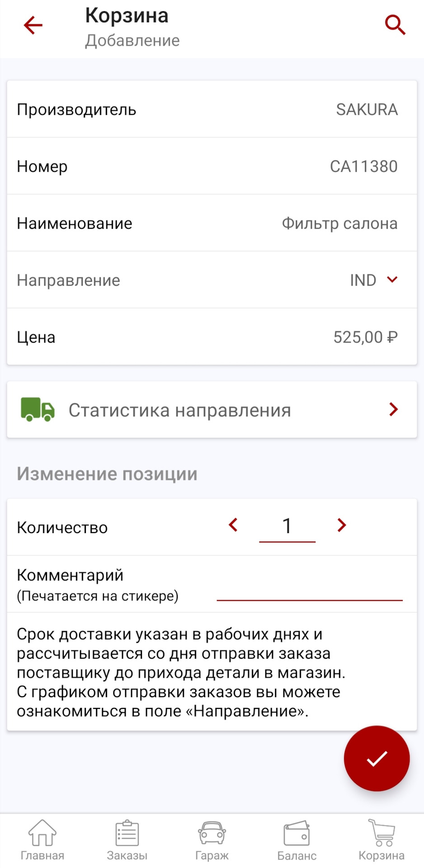Tap the green delivery truck icon
The width and height of the screenshot is (424, 868).
(38, 410)
